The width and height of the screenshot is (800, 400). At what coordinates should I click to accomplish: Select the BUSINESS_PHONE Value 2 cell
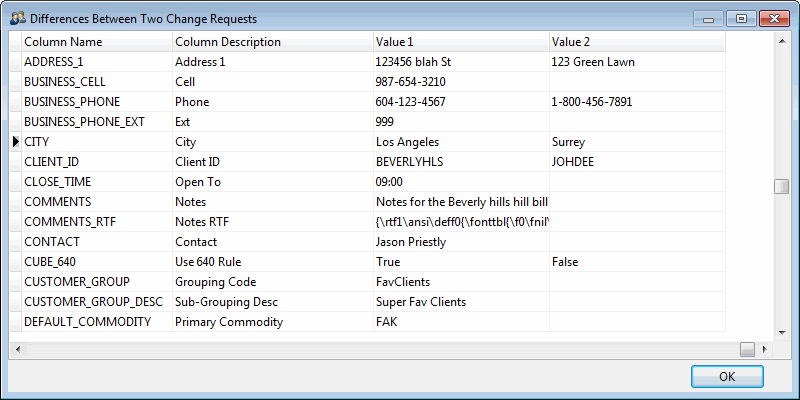pos(636,102)
